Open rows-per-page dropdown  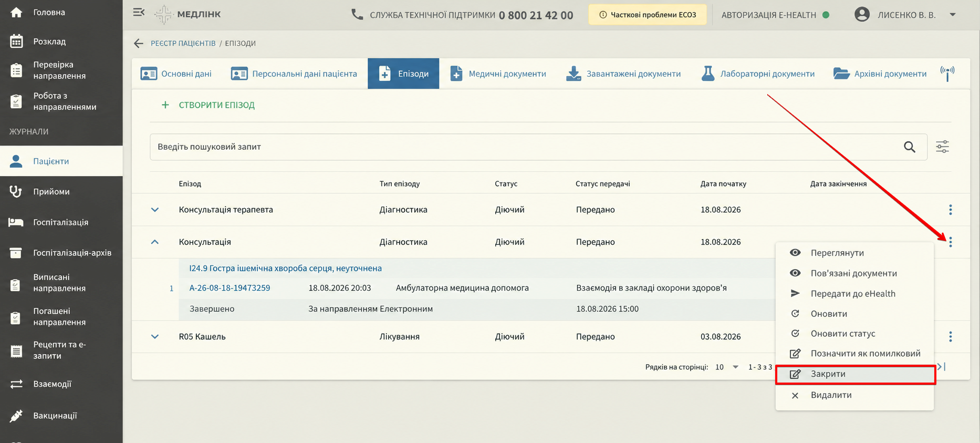click(727, 367)
